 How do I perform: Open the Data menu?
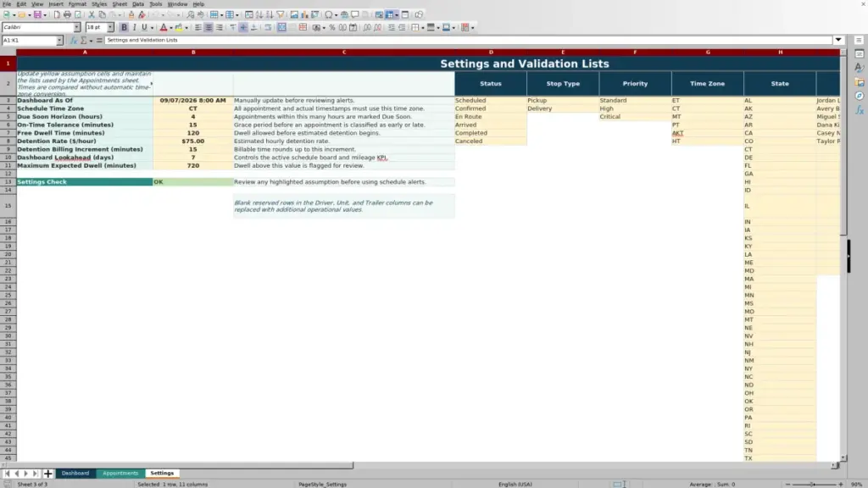coord(138,4)
